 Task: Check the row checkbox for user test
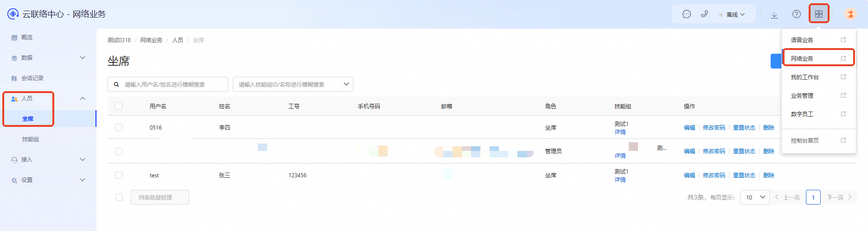[119, 175]
